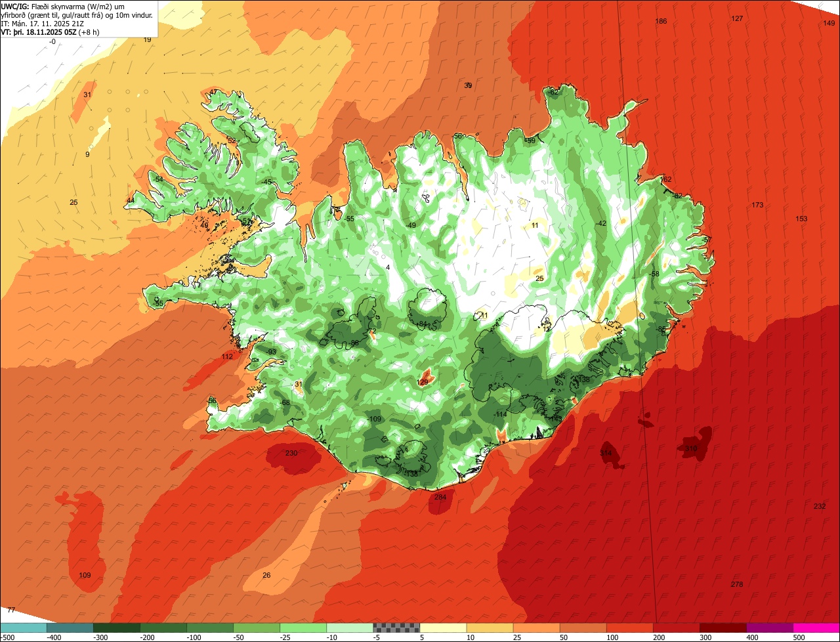This screenshot has width=840, height=642.
Task: Click the flux value 77 at bottom left
Action: click(x=10, y=610)
